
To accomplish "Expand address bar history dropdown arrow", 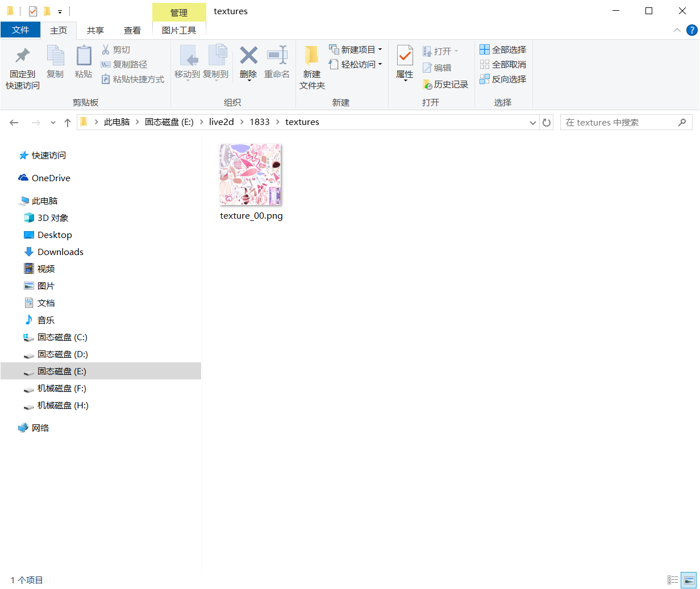I will [532, 122].
